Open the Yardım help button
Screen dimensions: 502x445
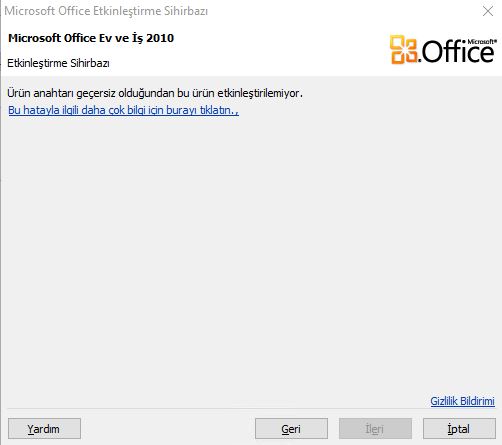[44, 429]
